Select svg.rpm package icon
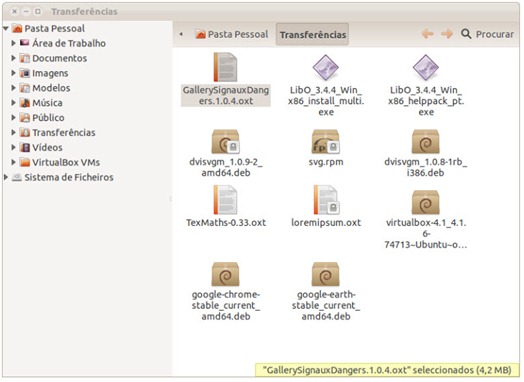This screenshot has height=382, width=524. 325,142
